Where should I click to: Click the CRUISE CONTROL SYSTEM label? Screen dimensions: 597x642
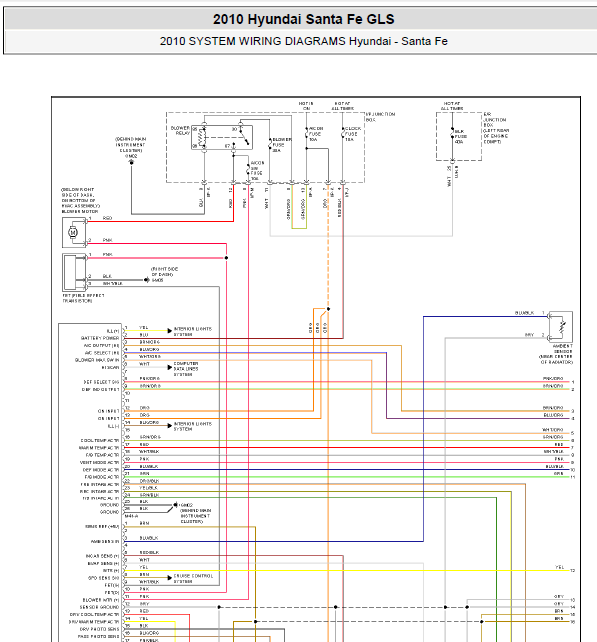(x=193, y=579)
